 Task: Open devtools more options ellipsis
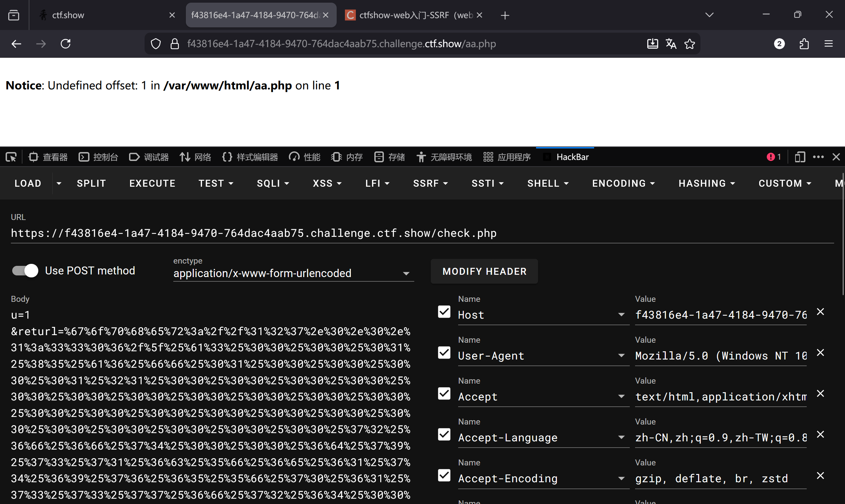coord(818,157)
